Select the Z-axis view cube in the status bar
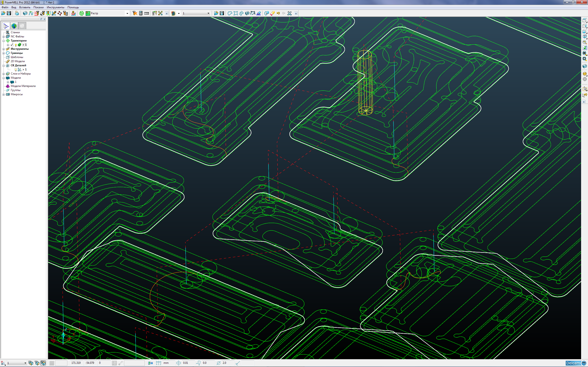This screenshot has width=588, height=367. 43,363
